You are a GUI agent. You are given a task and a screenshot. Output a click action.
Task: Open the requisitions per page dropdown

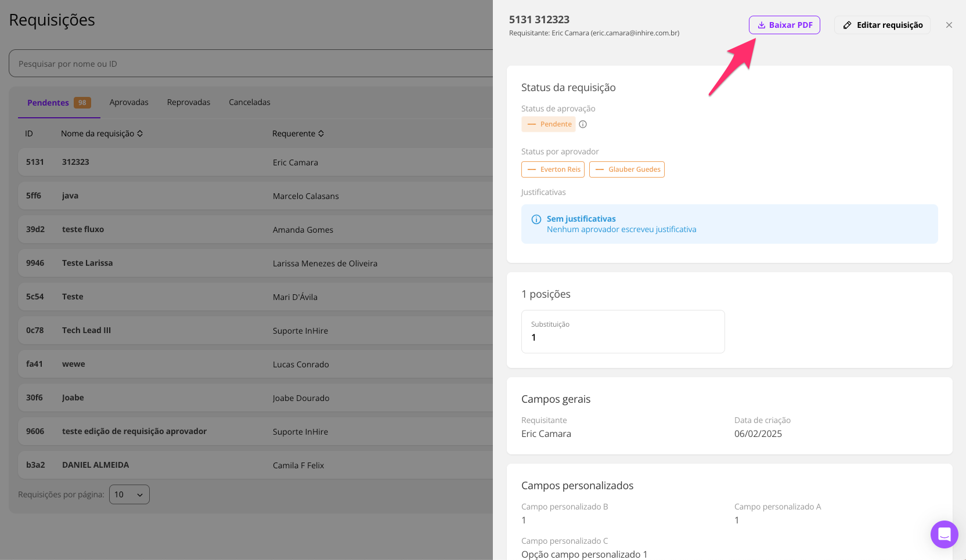129,494
